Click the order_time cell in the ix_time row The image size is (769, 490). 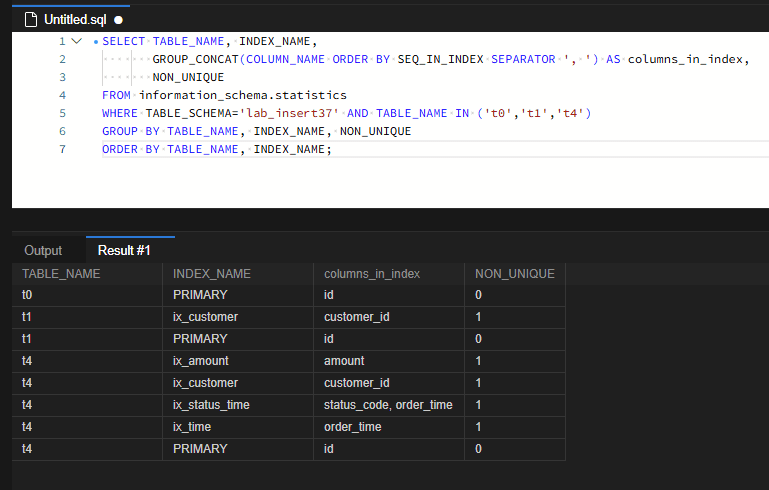coord(389,427)
